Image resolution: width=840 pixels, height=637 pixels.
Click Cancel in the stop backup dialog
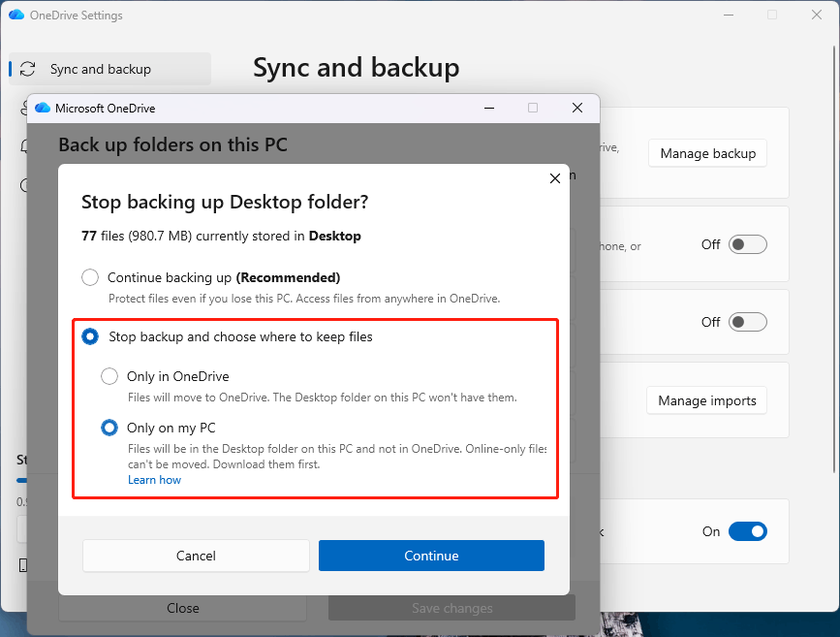[196, 556]
